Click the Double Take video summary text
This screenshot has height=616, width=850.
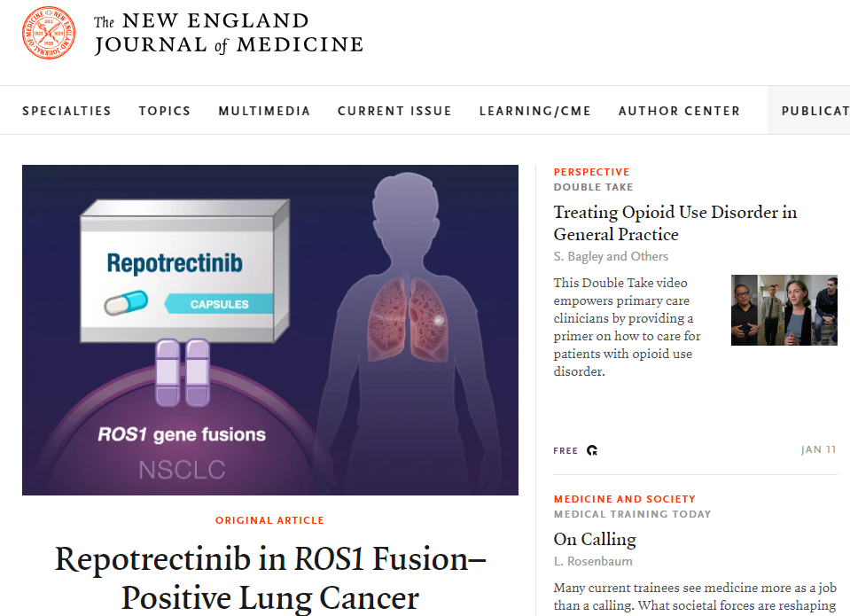click(628, 327)
